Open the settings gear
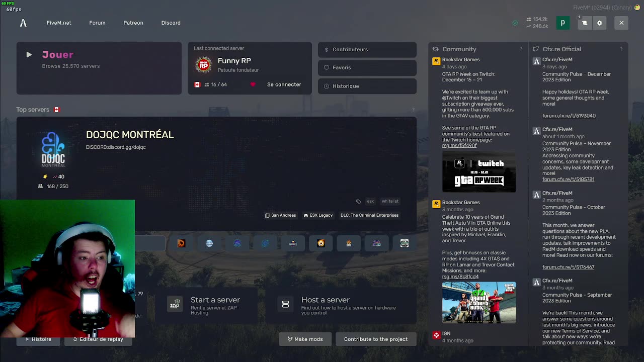 [599, 23]
